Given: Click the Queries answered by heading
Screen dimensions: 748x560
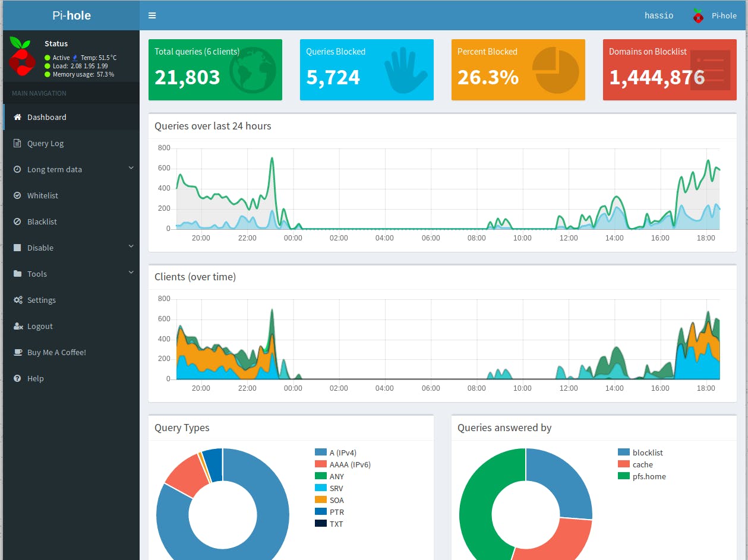Looking at the screenshot, I should coord(504,428).
